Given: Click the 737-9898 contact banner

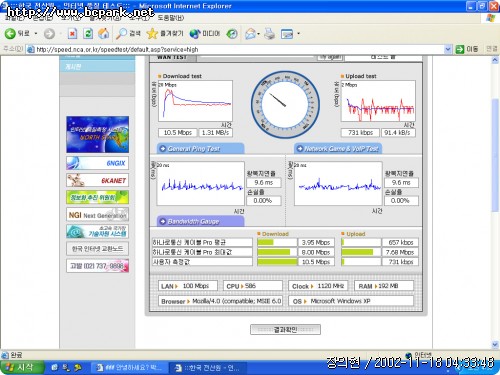Looking at the screenshot, I should coord(97,266).
